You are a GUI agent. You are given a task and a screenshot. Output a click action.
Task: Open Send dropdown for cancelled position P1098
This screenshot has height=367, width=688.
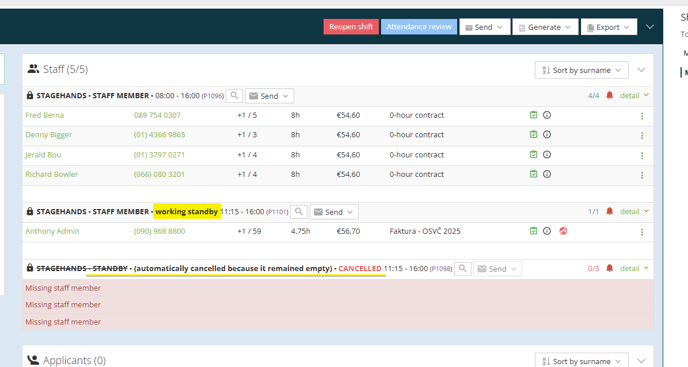(498, 269)
